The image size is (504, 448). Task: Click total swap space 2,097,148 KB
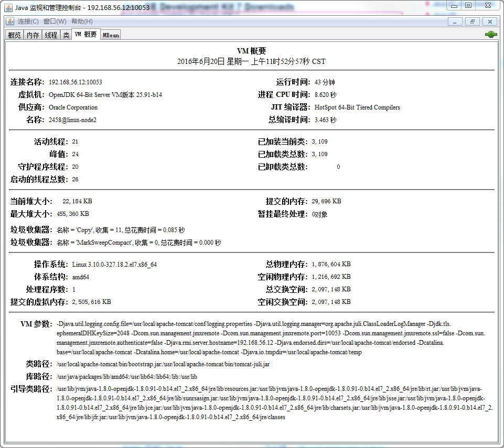click(x=331, y=289)
